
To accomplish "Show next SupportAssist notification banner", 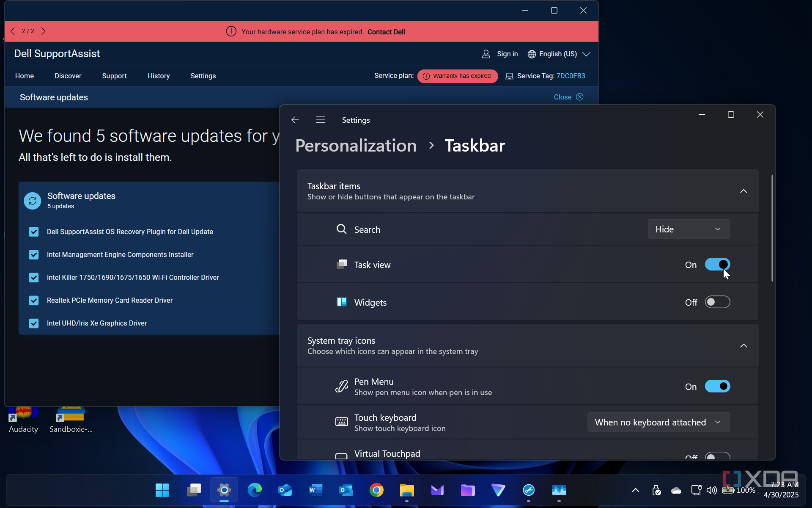I will pos(43,31).
